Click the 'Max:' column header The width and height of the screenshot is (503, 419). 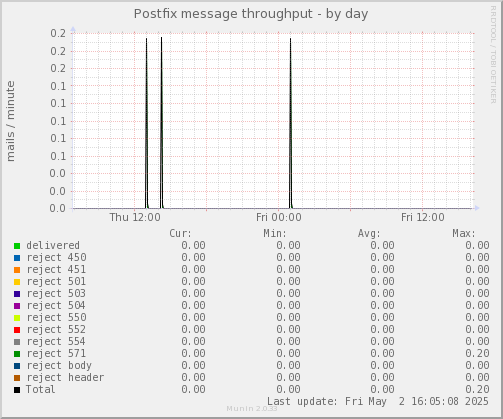click(464, 233)
